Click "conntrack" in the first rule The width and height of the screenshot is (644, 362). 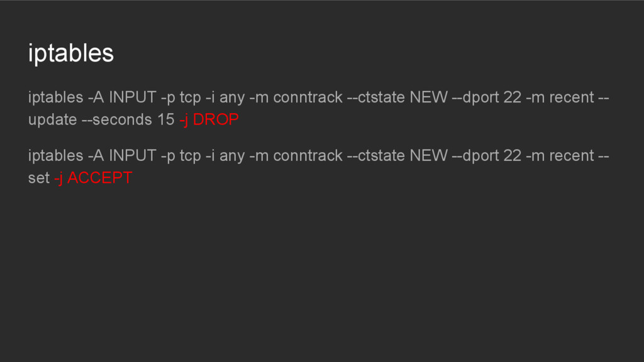(x=308, y=97)
